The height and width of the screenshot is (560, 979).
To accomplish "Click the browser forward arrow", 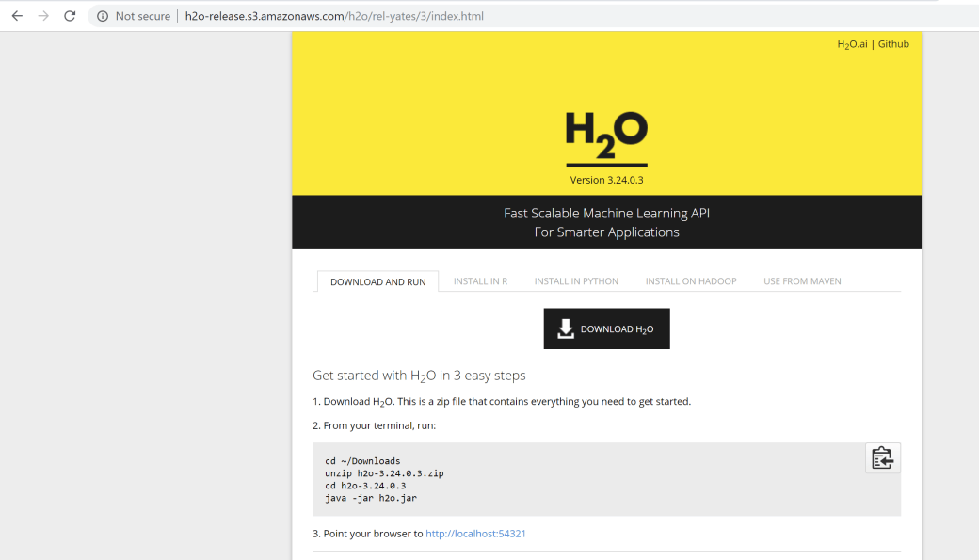I will tap(43, 16).
